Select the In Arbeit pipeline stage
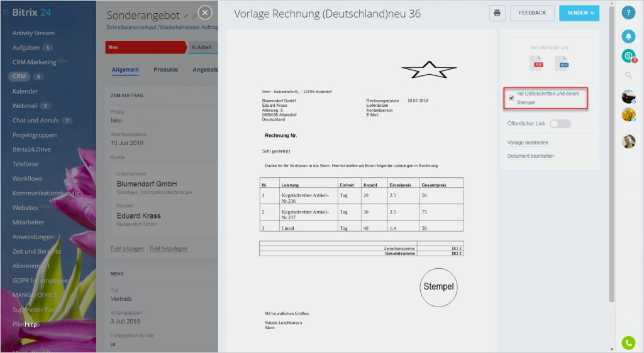Screen dimensions: 644x353 click(x=203, y=48)
